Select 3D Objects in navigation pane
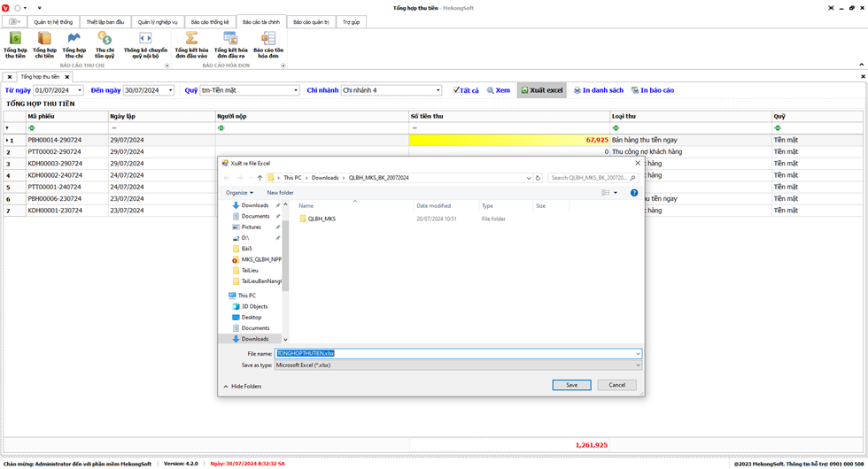 pos(254,306)
